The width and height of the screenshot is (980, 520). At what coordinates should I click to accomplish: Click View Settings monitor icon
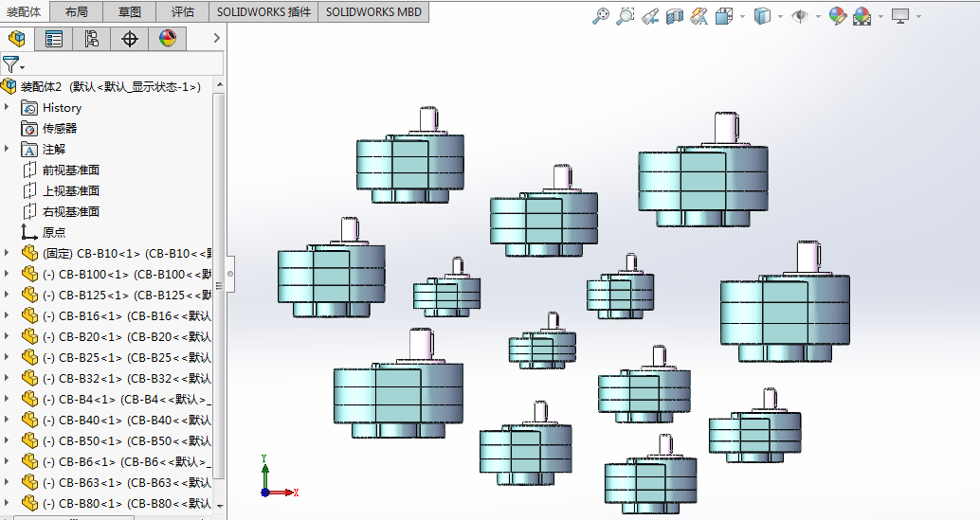[x=900, y=16]
